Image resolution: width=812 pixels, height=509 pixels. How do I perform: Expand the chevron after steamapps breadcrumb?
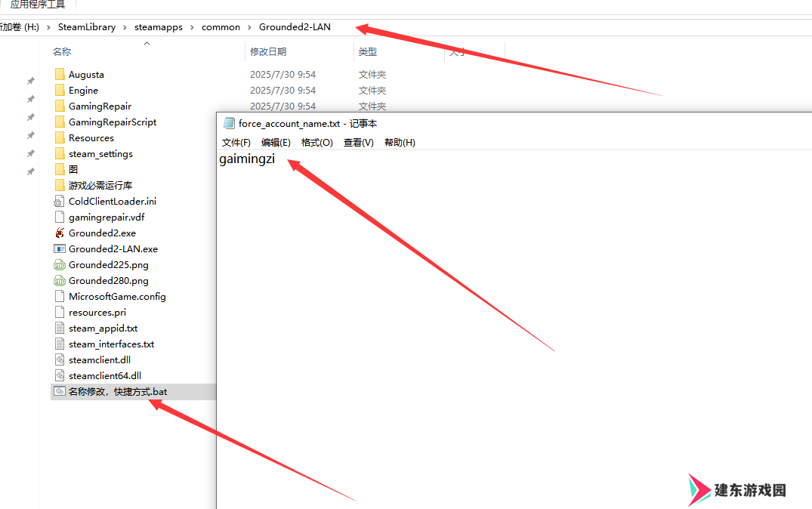[192, 27]
